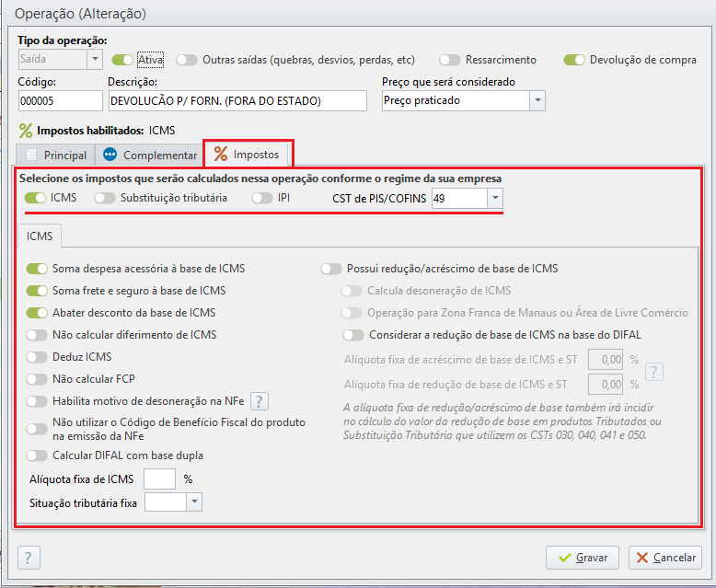
Task: Enable Substituição tributária toggle
Action: 105,198
